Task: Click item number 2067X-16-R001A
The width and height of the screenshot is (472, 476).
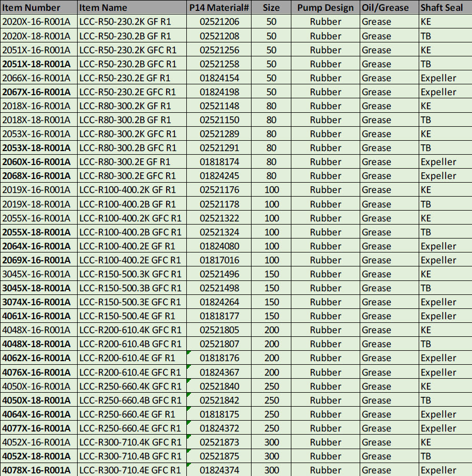Action: pos(39,92)
